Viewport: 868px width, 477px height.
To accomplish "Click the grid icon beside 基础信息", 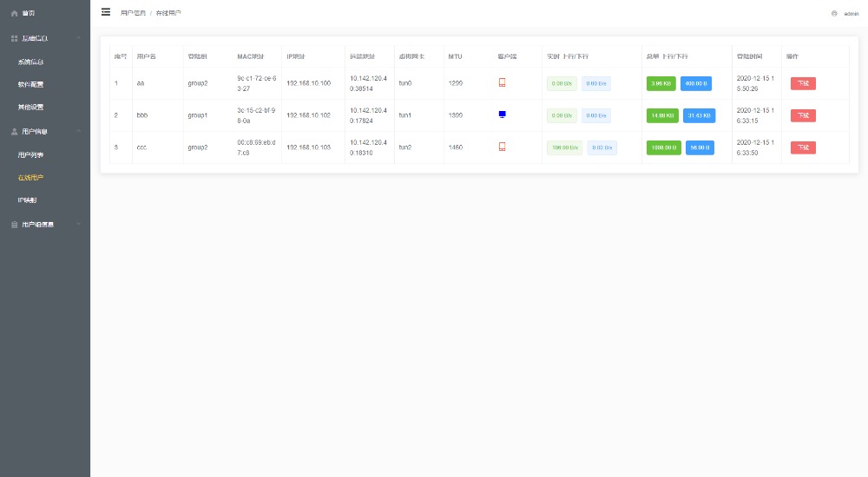I will tap(14, 38).
